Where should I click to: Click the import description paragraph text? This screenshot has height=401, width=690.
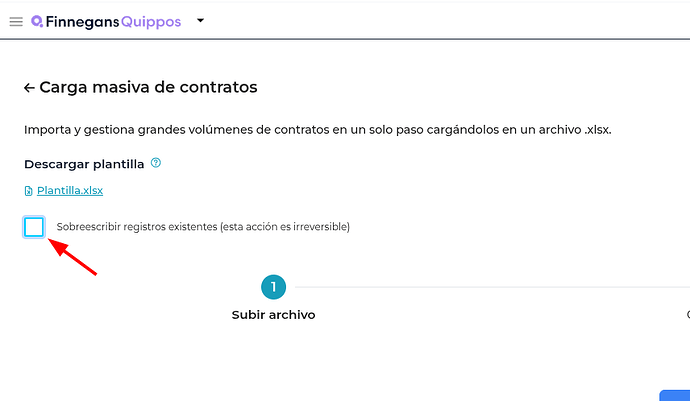(x=317, y=129)
